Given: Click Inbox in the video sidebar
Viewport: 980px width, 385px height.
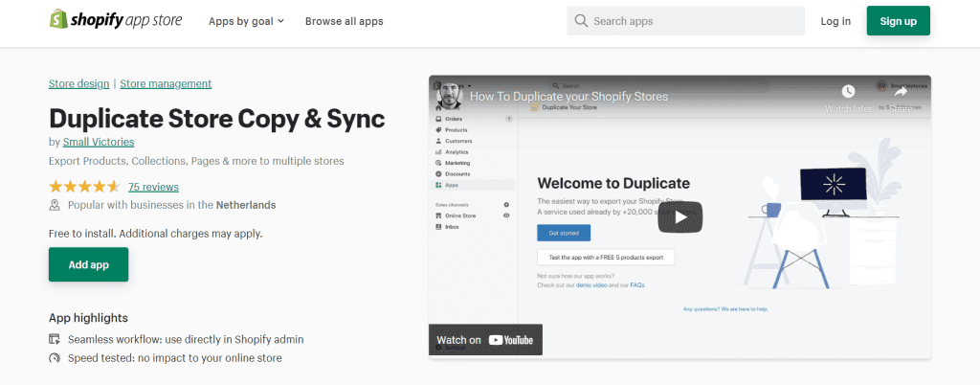Looking at the screenshot, I should point(452,227).
